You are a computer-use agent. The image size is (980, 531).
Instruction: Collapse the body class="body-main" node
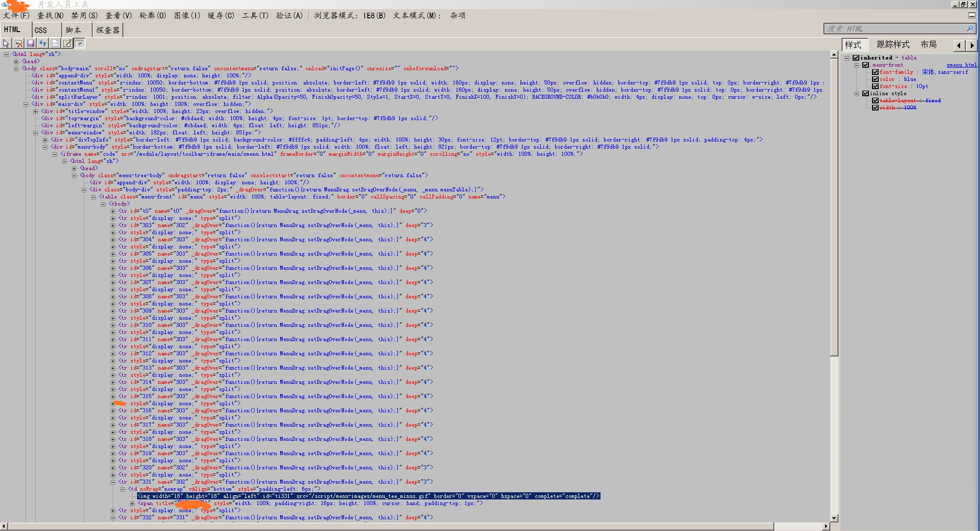16,68
